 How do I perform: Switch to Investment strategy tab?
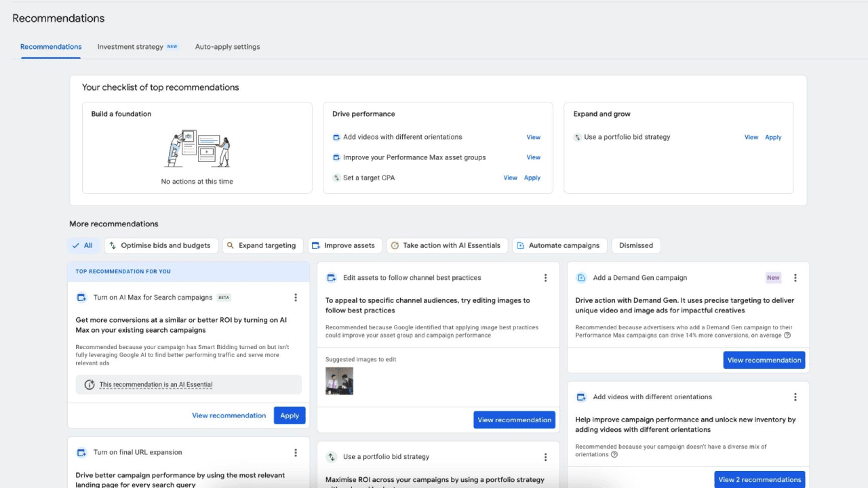[130, 47]
